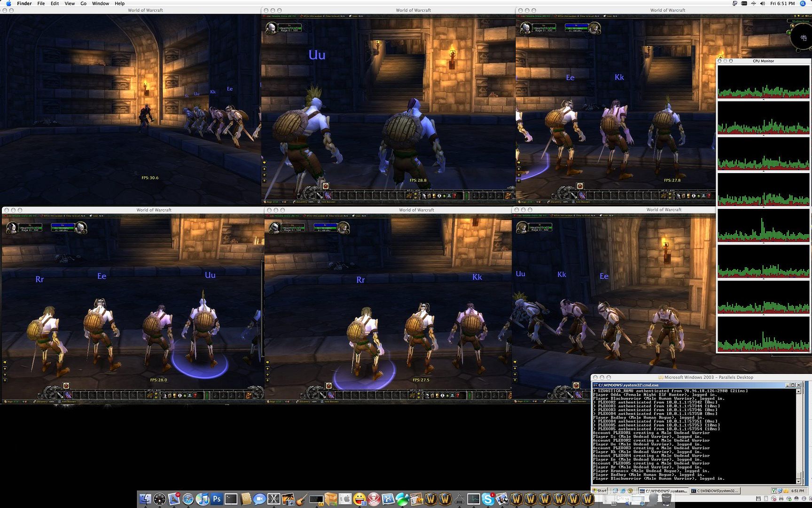Click the large 'Uu' nameplate in FPS 28.8 window

point(317,55)
